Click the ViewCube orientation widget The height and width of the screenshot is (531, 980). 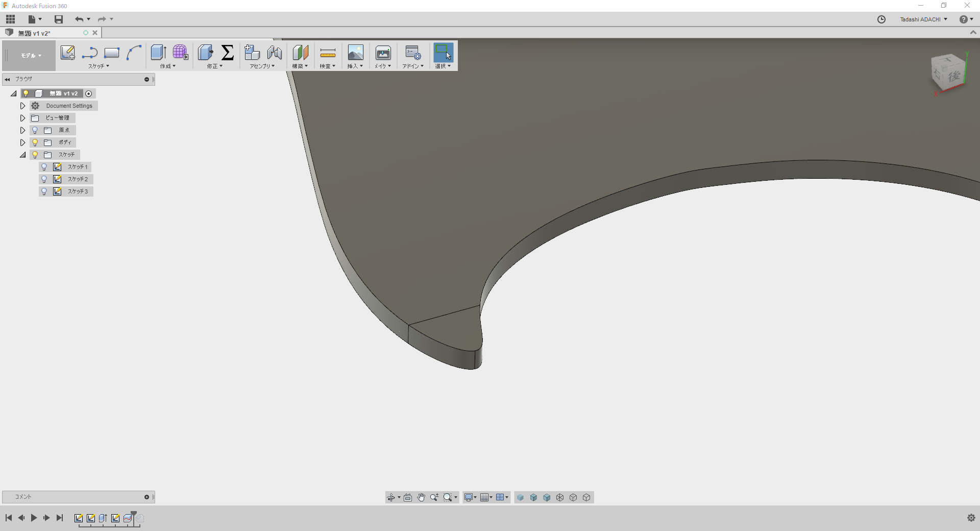tap(949, 73)
